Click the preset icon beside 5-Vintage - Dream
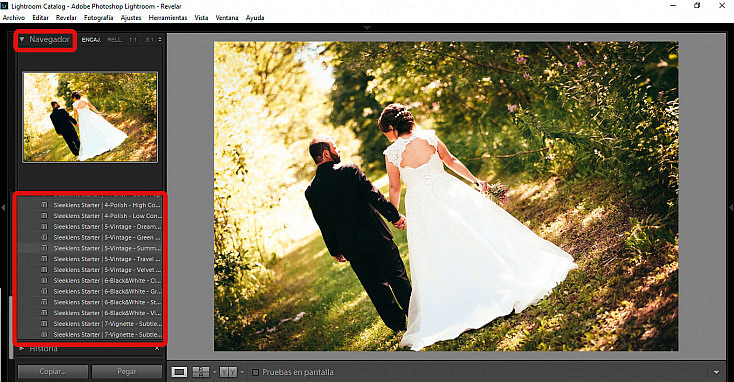The image size is (734, 382). tap(44, 227)
